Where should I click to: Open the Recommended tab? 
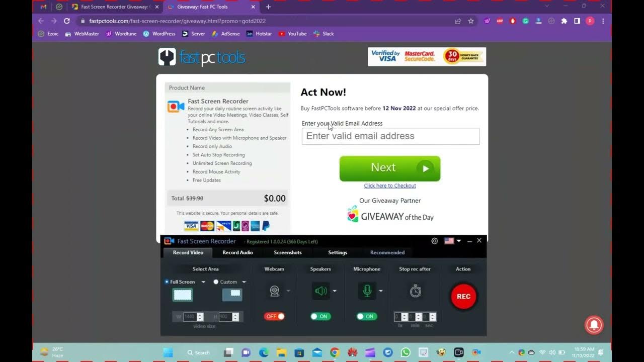(x=387, y=252)
